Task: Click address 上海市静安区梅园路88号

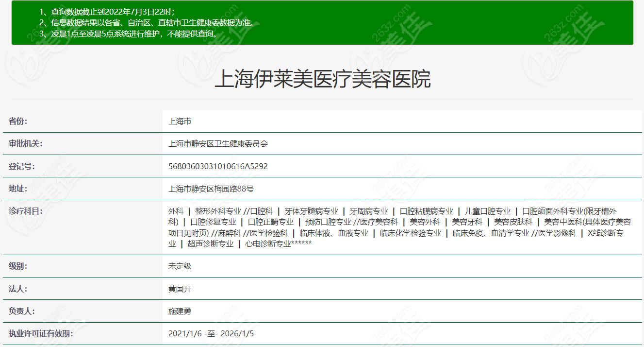Action: [211, 189]
